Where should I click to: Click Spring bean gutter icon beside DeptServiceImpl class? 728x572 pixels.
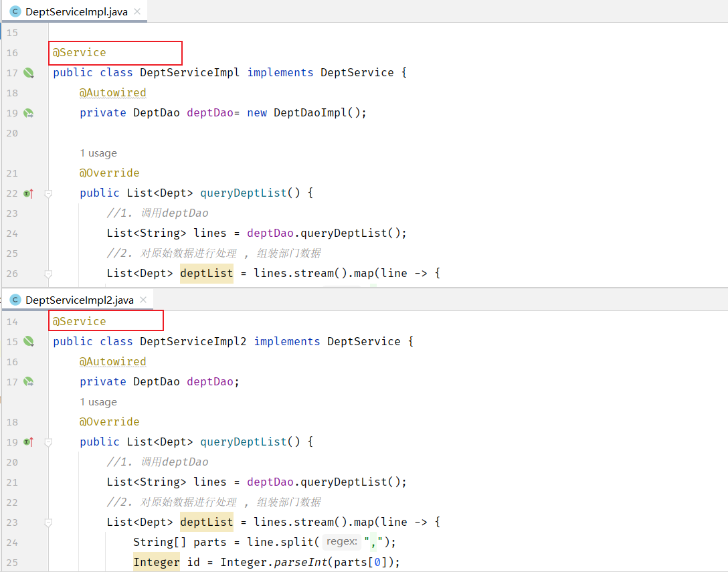point(29,73)
